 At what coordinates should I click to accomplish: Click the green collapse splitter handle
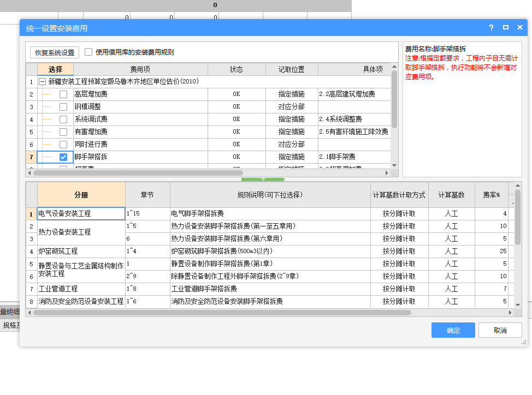(x=263, y=179)
